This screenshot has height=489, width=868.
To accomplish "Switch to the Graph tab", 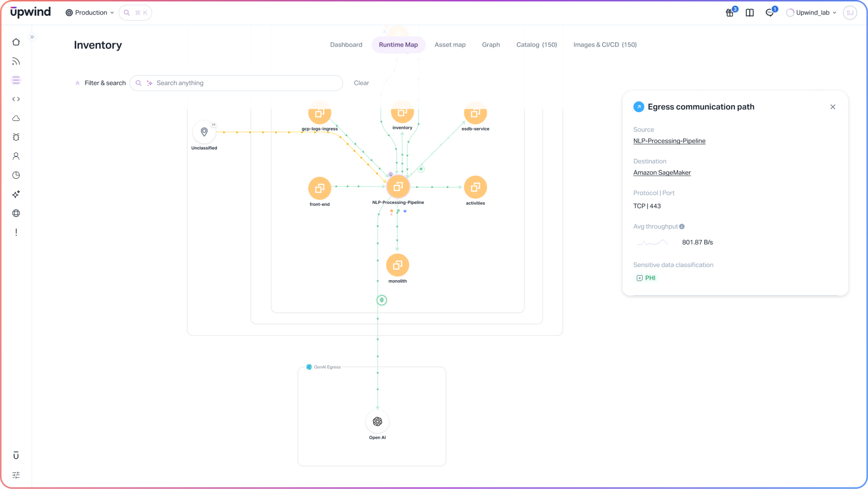I will point(491,44).
